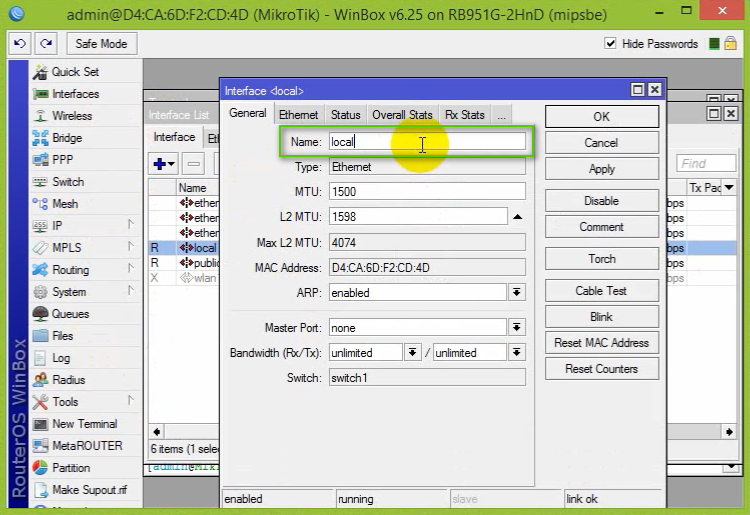Image resolution: width=750 pixels, height=515 pixels.
Task: Click the Find search box
Action: coord(706,164)
